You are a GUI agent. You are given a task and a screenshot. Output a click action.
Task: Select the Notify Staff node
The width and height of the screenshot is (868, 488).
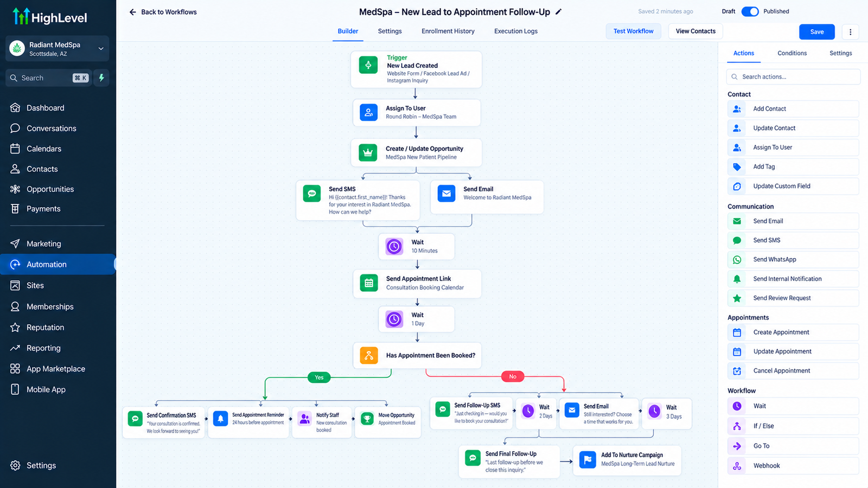click(322, 423)
